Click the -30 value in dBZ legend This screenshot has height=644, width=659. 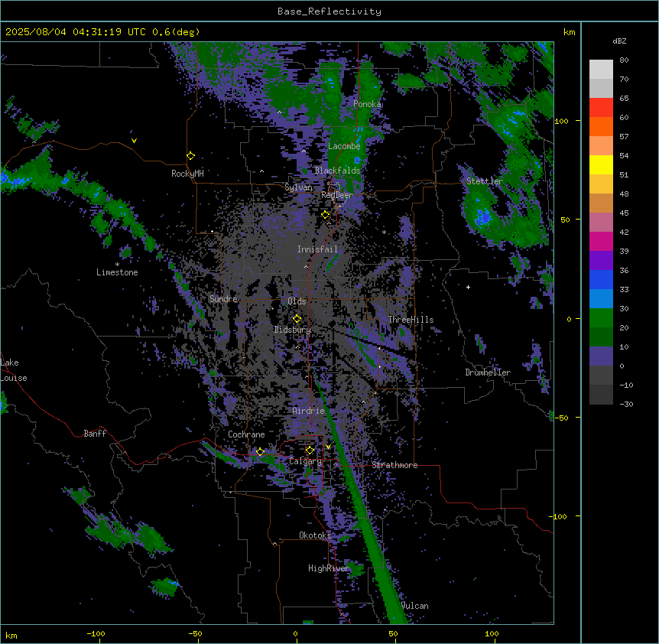(x=626, y=404)
